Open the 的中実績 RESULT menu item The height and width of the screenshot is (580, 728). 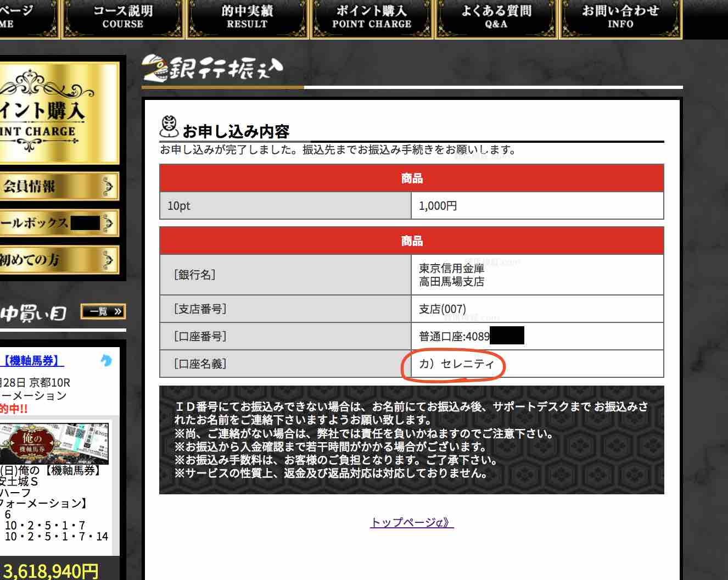click(247, 19)
